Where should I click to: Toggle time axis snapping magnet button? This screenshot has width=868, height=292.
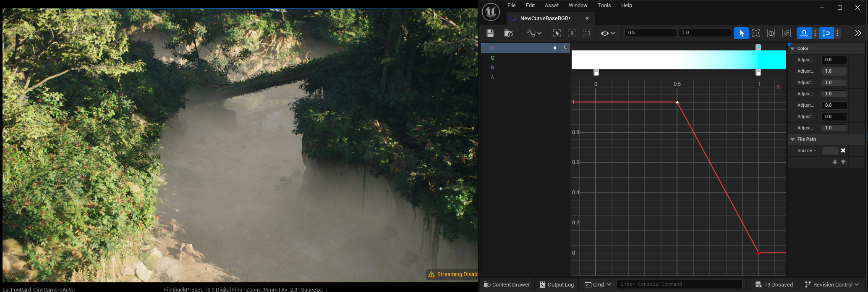[804, 33]
